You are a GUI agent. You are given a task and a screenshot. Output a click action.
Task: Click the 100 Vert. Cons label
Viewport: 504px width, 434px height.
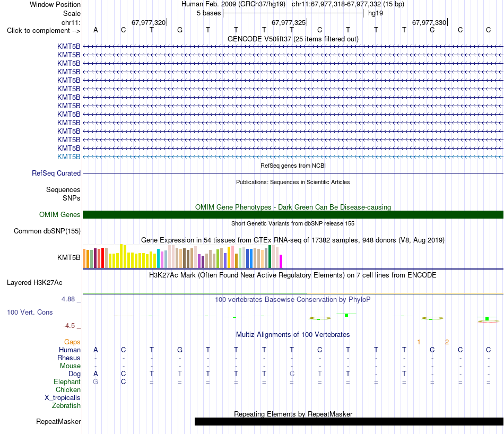30,312
